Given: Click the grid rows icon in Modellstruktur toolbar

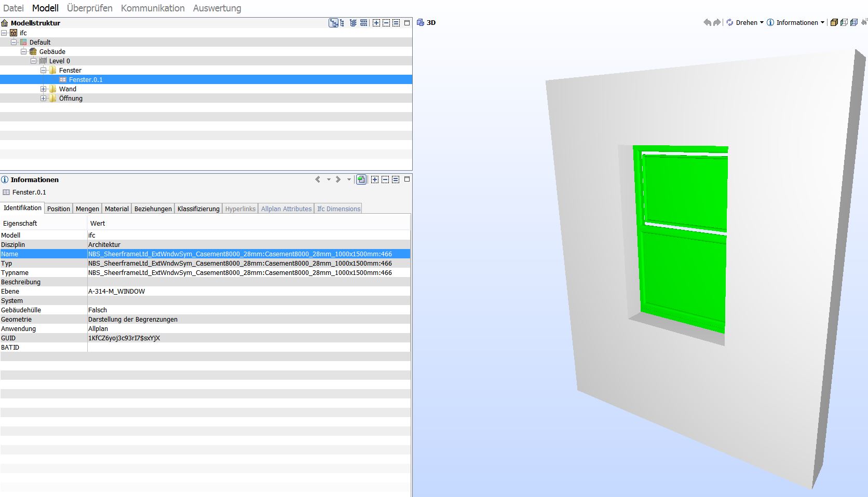Looking at the screenshot, I should 364,23.
